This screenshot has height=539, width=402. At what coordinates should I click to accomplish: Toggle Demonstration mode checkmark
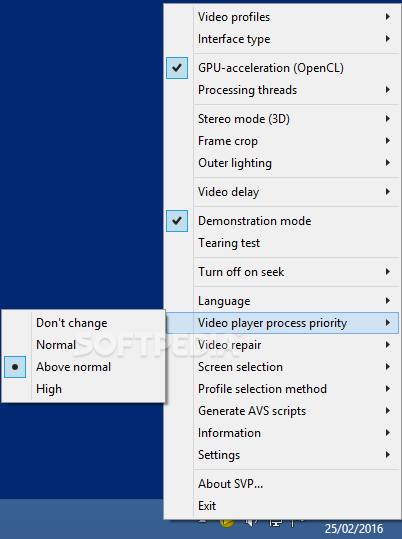(x=177, y=221)
